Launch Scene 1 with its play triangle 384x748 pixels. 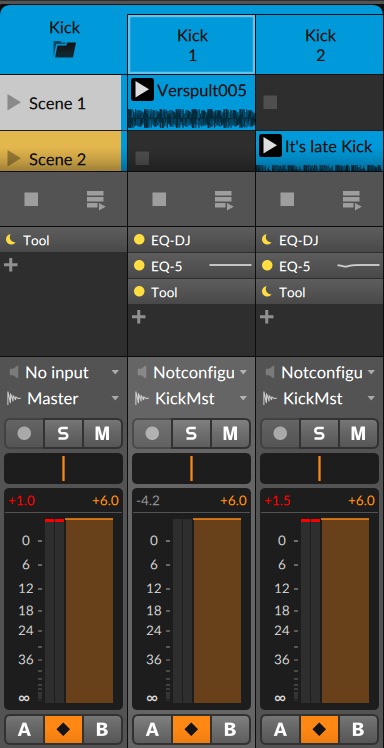[x=14, y=103]
